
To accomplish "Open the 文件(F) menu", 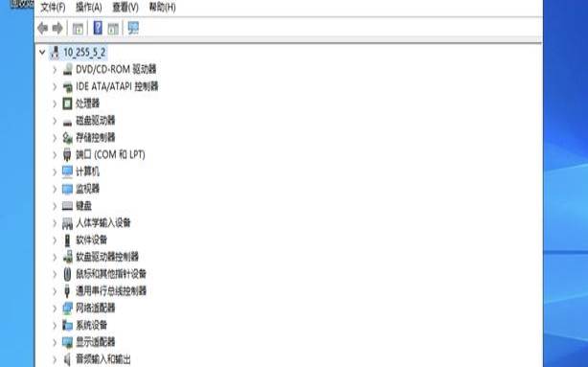I will point(53,7).
